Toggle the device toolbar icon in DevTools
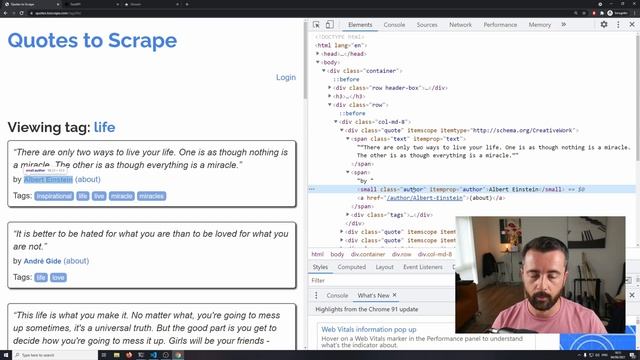This screenshot has height=360, width=640. pyautogui.click(x=329, y=25)
